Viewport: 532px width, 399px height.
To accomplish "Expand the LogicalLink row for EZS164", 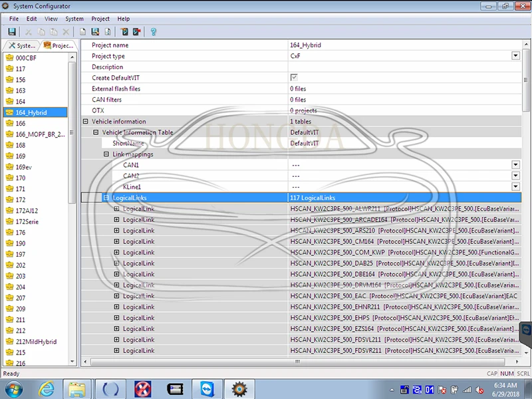I will (x=117, y=329).
